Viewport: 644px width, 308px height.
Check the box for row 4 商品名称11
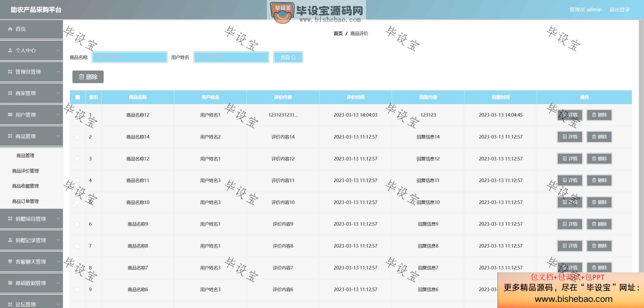click(x=77, y=181)
